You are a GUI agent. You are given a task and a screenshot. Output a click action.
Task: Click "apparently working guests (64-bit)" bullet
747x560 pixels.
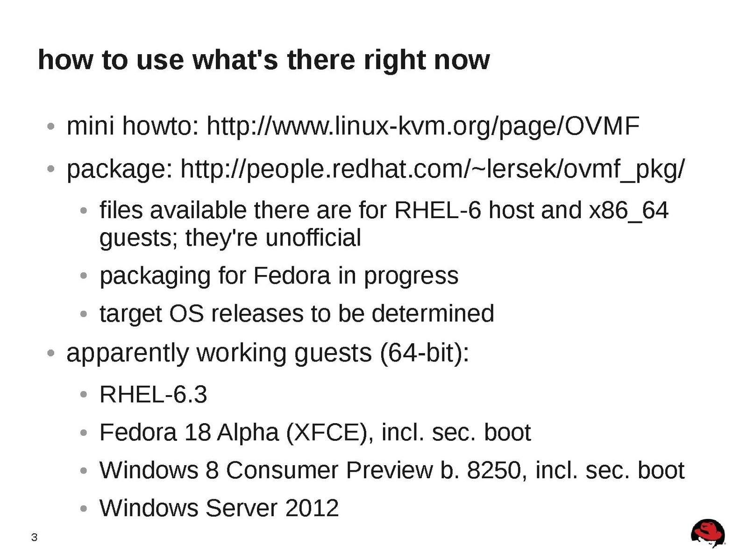[x=268, y=353]
